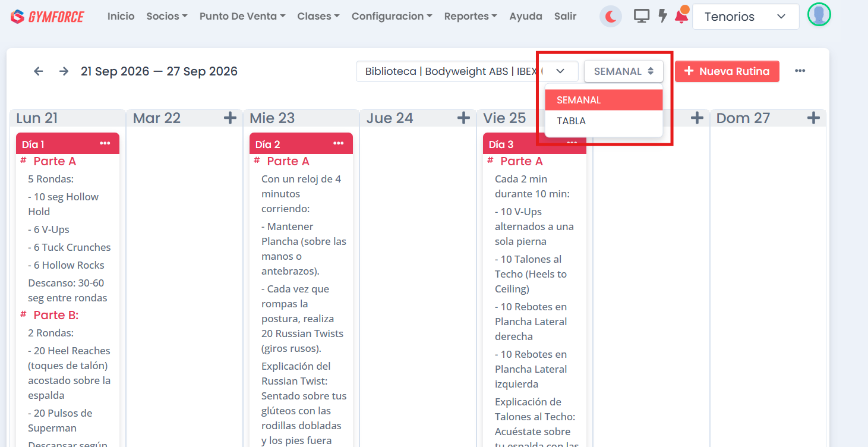Expand the Socios menu
The image size is (868, 447).
pyautogui.click(x=167, y=17)
